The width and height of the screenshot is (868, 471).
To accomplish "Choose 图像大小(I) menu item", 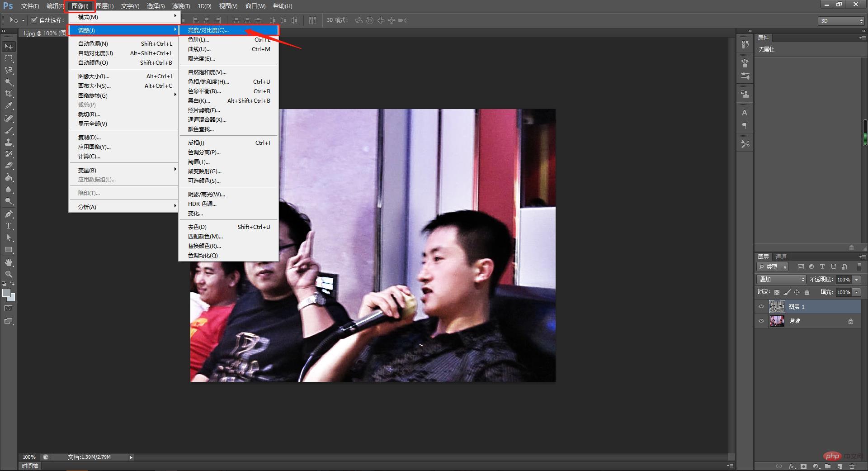I will tap(123, 76).
